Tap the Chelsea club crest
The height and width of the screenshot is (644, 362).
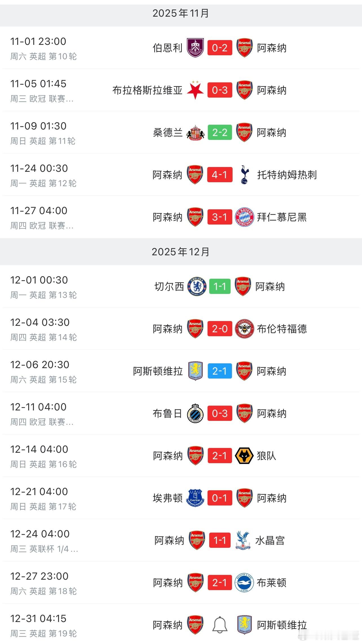(x=197, y=287)
